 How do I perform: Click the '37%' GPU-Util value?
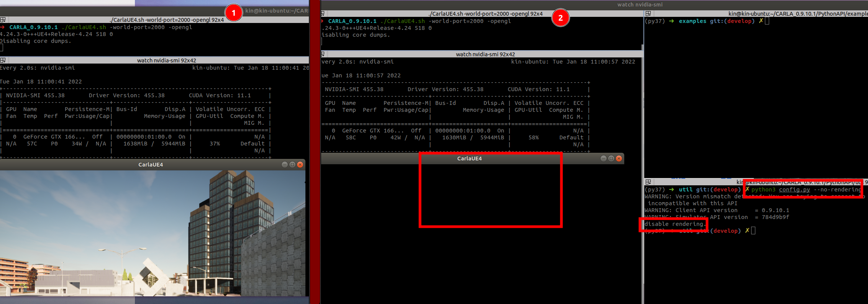coord(215,144)
